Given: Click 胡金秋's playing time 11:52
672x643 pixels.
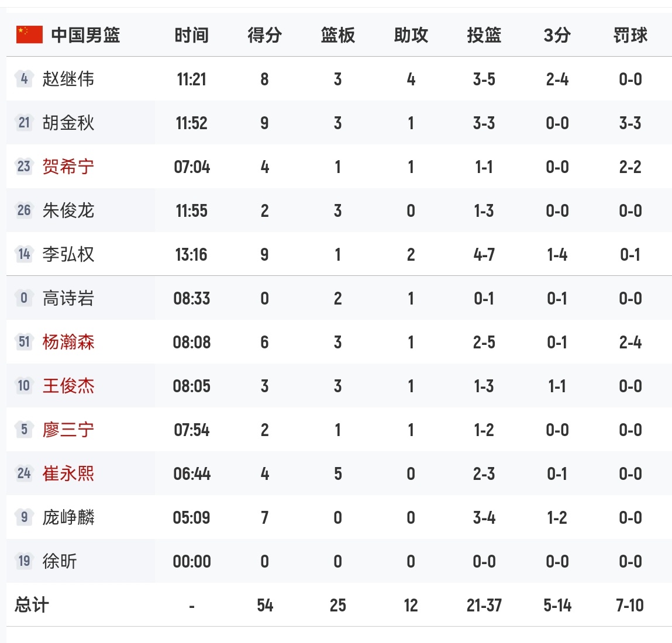Looking at the screenshot, I should (192, 123).
